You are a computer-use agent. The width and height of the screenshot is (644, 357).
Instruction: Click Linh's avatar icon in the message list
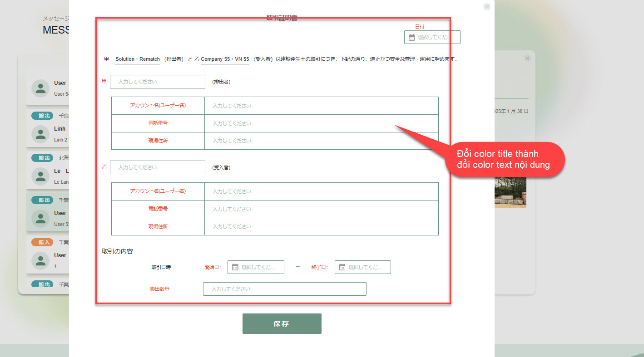41,134
